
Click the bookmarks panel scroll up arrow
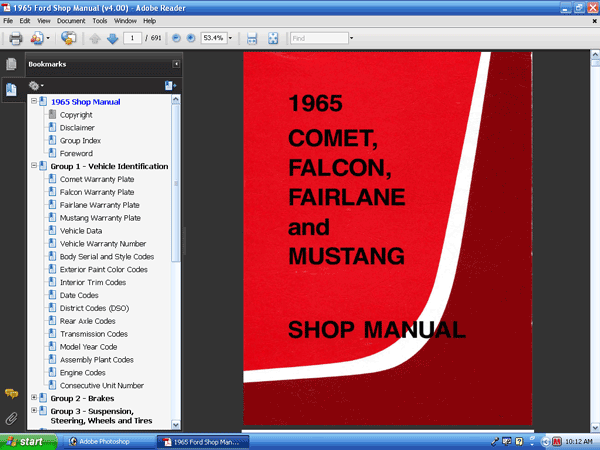pos(176,99)
